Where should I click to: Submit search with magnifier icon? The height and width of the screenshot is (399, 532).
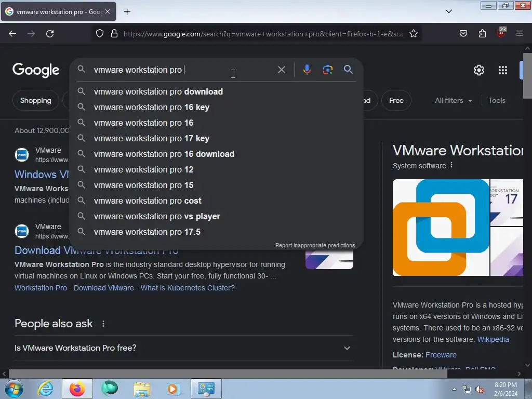[x=348, y=70]
